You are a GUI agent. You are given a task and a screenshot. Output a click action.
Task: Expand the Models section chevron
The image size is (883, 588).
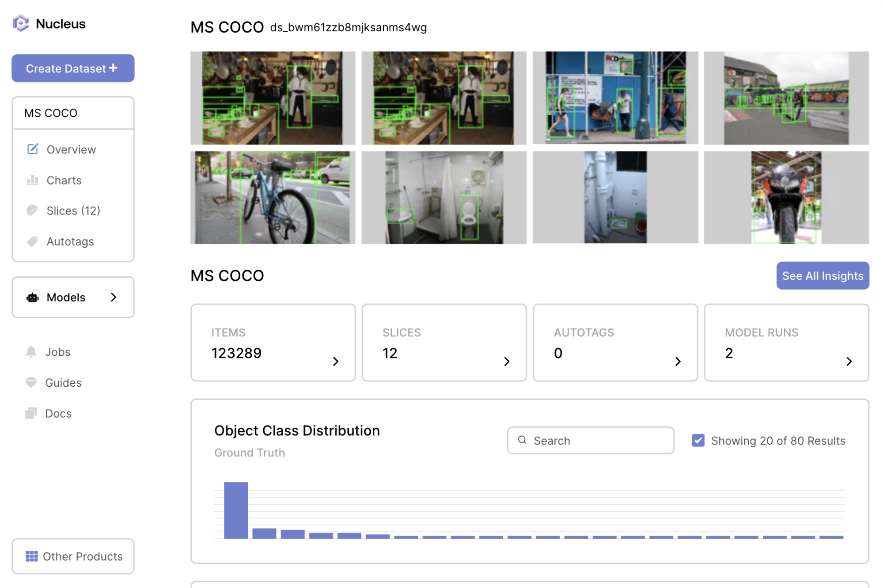point(114,297)
